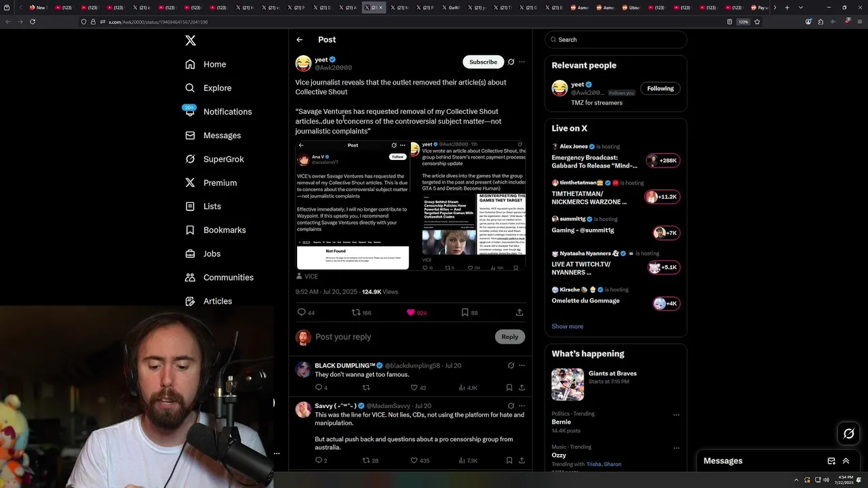This screenshot has height=488, width=868.
Task: Open more options on yeet's post
Action: [521, 62]
